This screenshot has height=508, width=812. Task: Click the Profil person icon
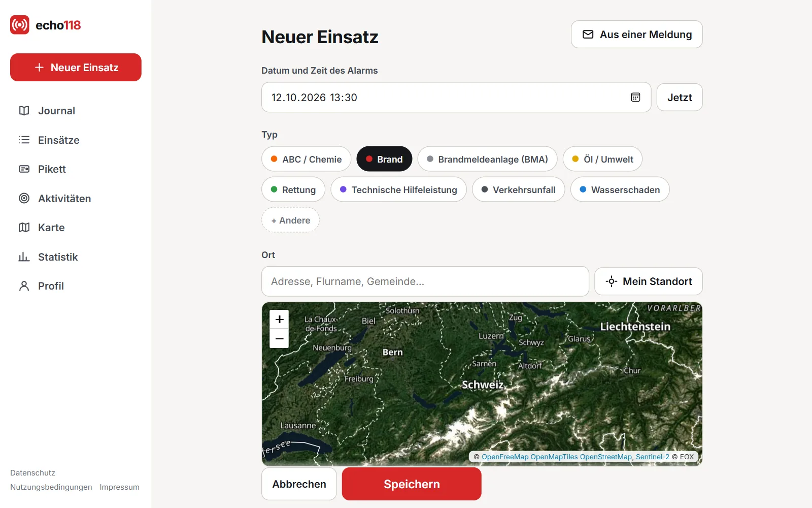pos(24,286)
